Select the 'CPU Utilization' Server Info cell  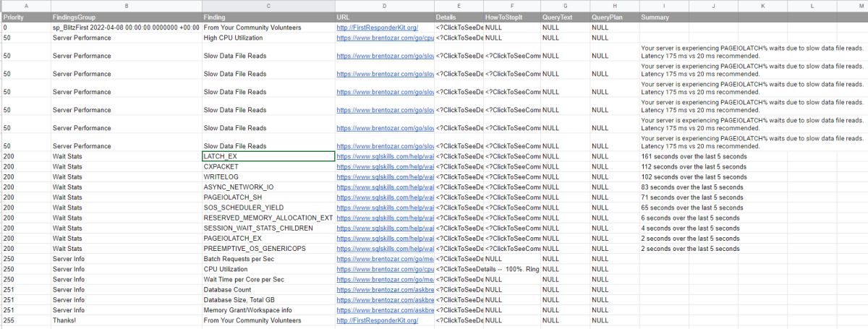268,269
